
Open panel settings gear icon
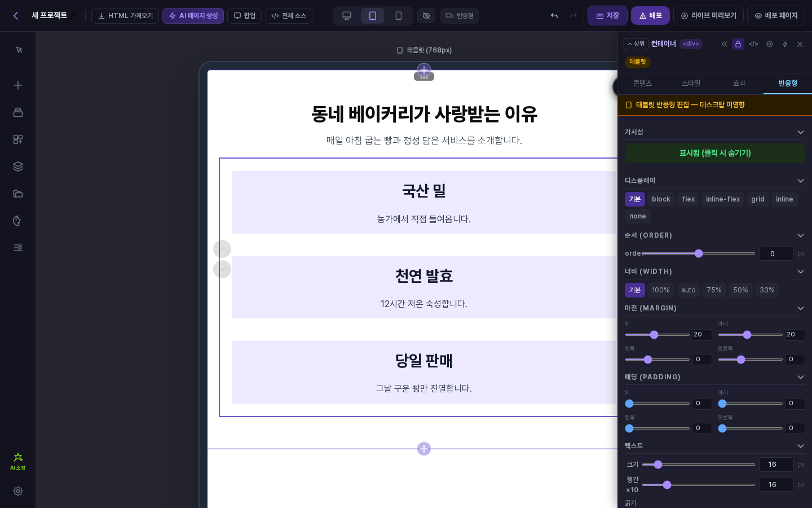click(770, 44)
